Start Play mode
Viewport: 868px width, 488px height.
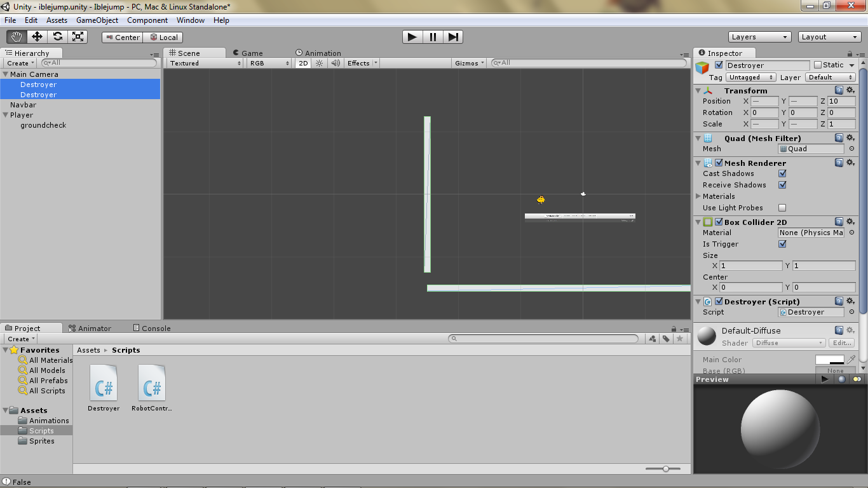[412, 37]
